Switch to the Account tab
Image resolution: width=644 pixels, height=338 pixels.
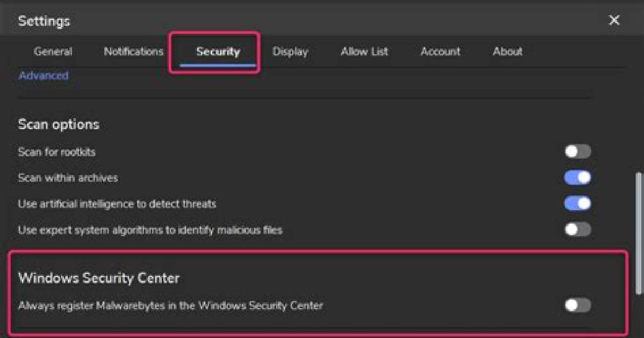[x=440, y=52]
